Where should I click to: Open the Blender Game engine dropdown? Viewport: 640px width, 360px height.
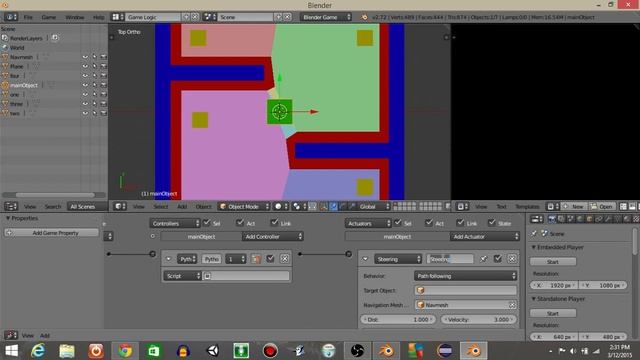(x=326, y=17)
